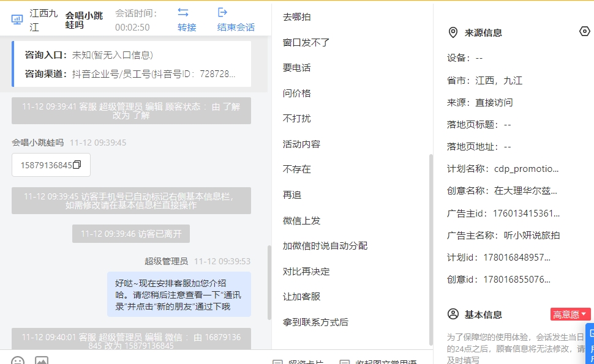This screenshot has width=594, height=364.
Task: Click the 广告主名称 value 听小妍说旅拍
Action: pos(532,236)
